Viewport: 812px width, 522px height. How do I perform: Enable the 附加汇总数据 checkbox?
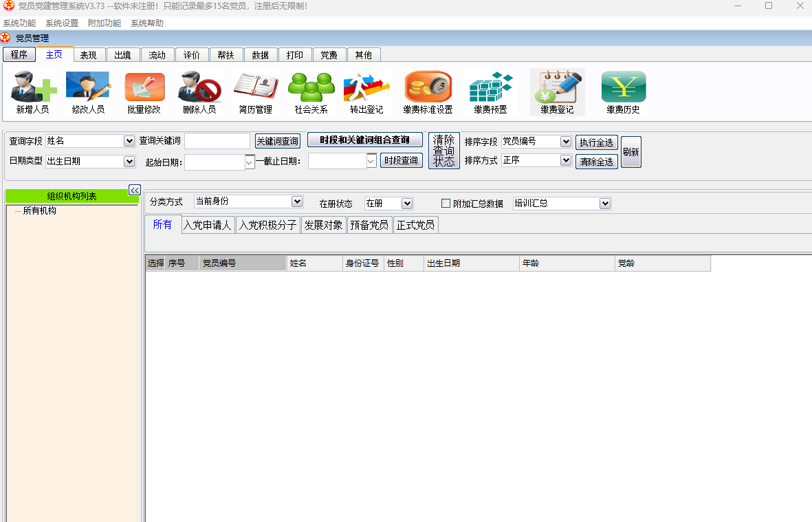coord(446,203)
